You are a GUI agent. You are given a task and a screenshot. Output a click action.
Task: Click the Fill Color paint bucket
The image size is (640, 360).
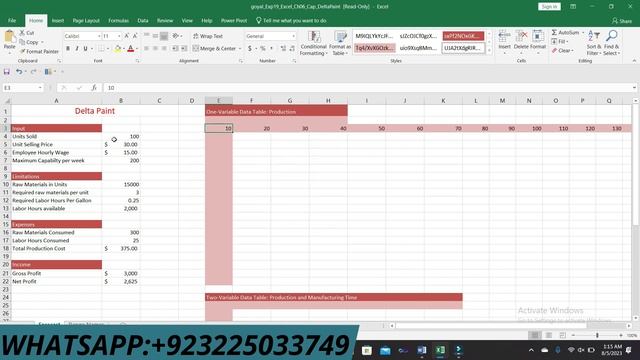point(118,49)
